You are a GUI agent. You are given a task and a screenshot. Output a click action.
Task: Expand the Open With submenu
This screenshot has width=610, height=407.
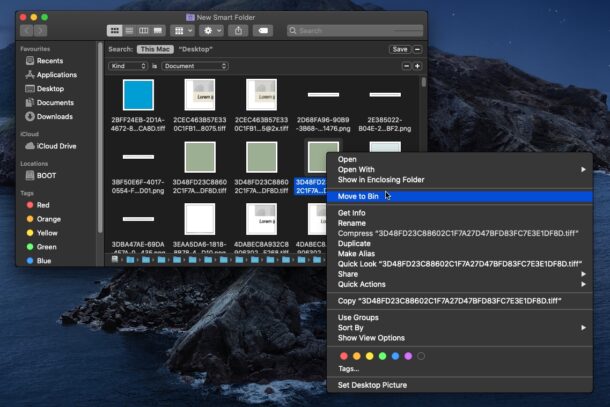coord(460,170)
